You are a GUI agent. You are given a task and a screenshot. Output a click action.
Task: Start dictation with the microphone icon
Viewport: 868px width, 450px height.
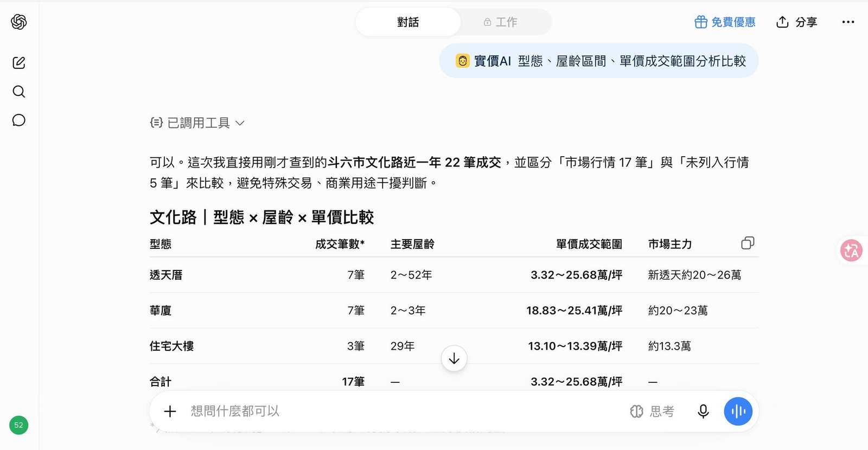click(703, 412)
